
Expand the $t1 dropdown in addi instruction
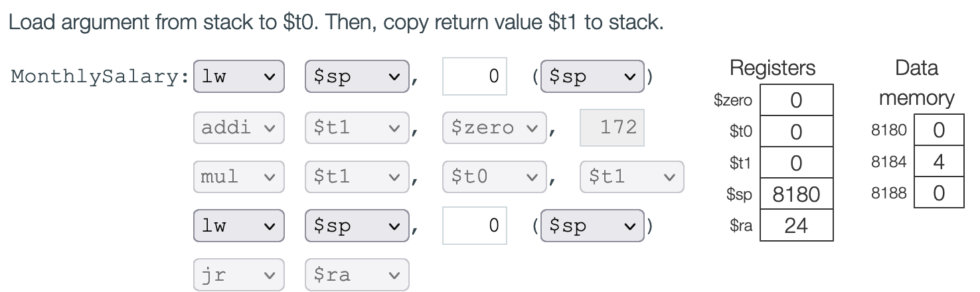coord(357,127)
